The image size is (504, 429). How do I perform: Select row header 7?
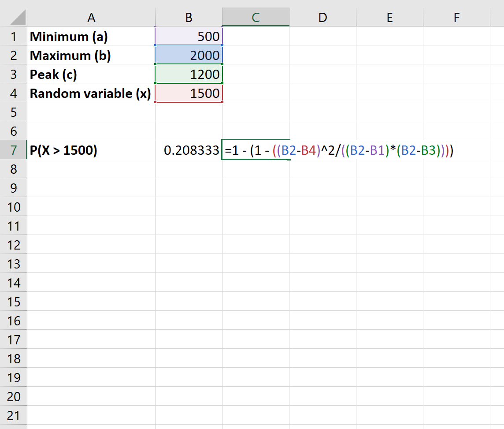click(14, 150)
